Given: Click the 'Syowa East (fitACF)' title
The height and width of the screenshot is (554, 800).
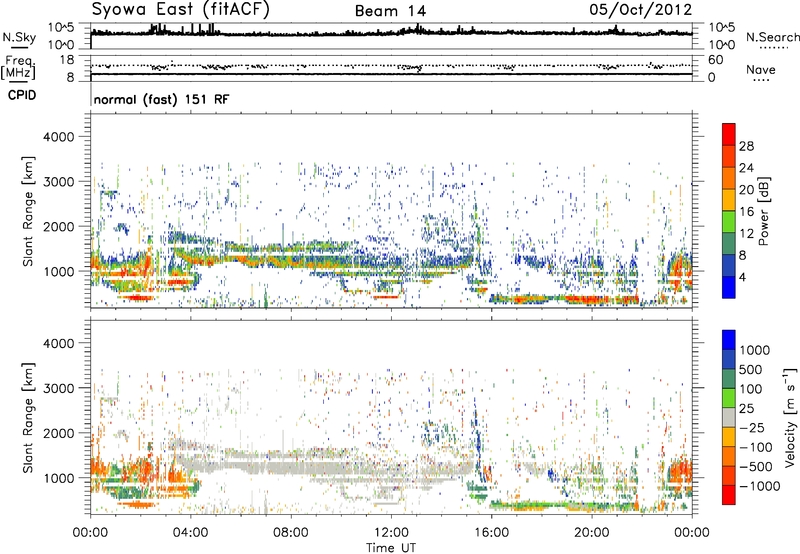Looking at the screenshot, I should tap(181, 9).
